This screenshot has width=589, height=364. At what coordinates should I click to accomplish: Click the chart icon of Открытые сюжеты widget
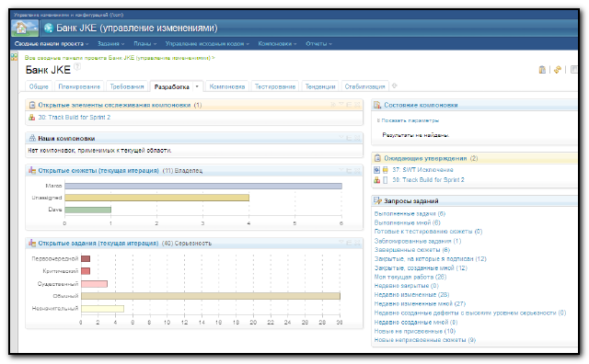click(x=32, y=170)
